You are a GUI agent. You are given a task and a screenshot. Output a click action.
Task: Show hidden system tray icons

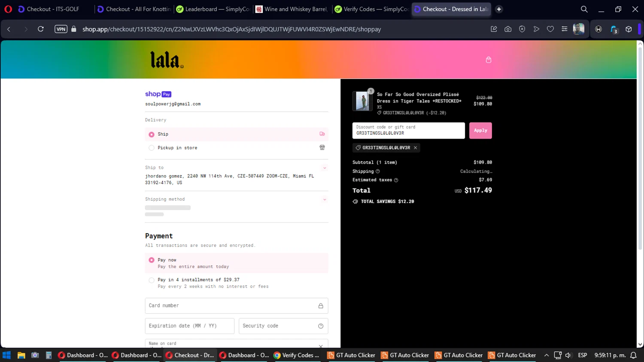(547, 355)
